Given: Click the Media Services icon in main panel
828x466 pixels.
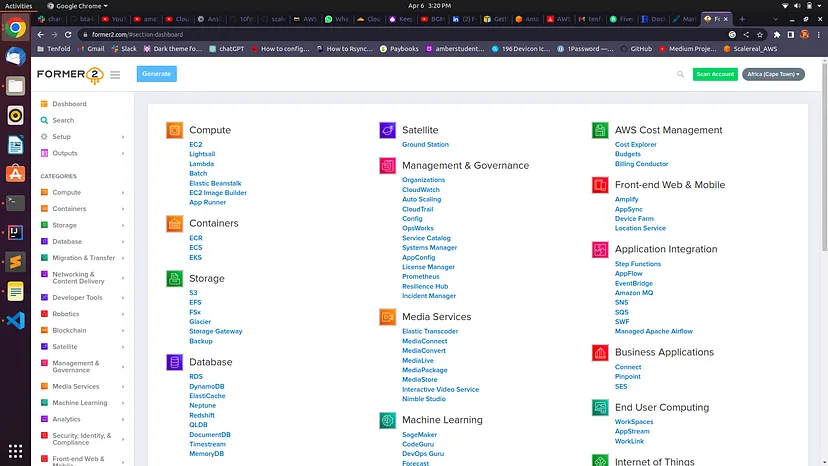Looking at the screenshot, I should [387, 317].
